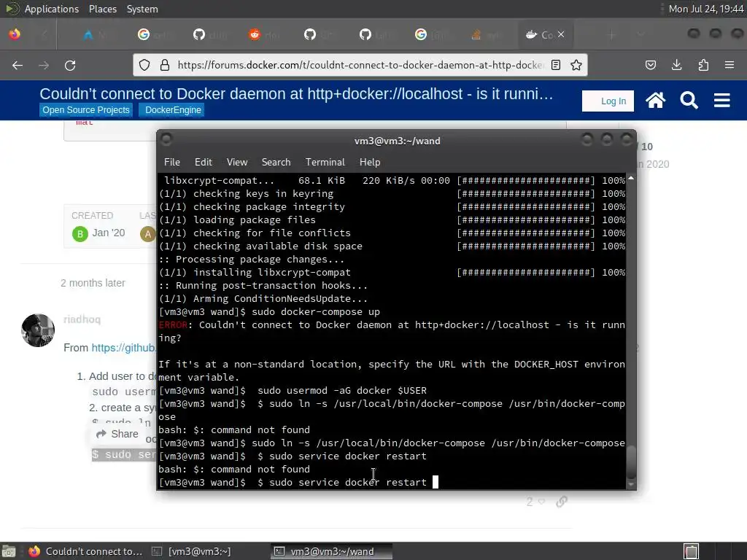Viewport: 747px width, 560px height.
Task: Switch to the Reddit browser tab
Action: pyautogui.click(x=265, y=34)
